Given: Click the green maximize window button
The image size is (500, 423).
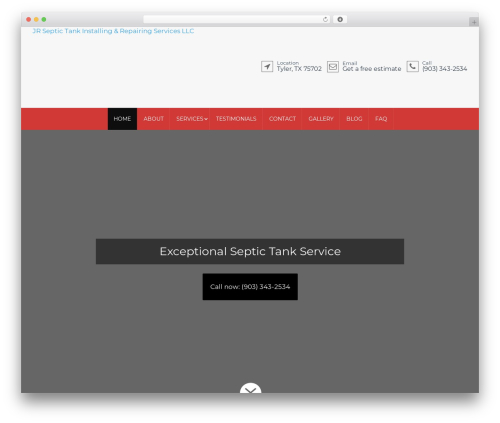Looking at the screenshot, I should [x=44, y=19].
